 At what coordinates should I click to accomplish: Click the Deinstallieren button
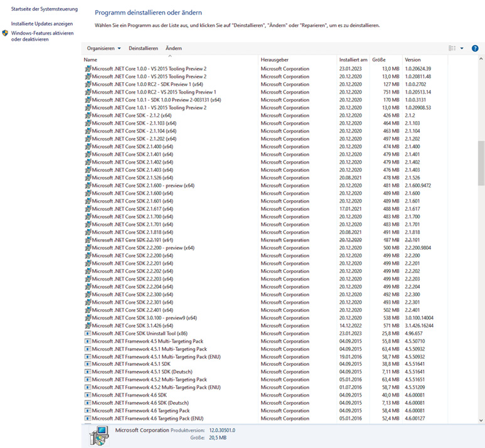tap(143, 48)
